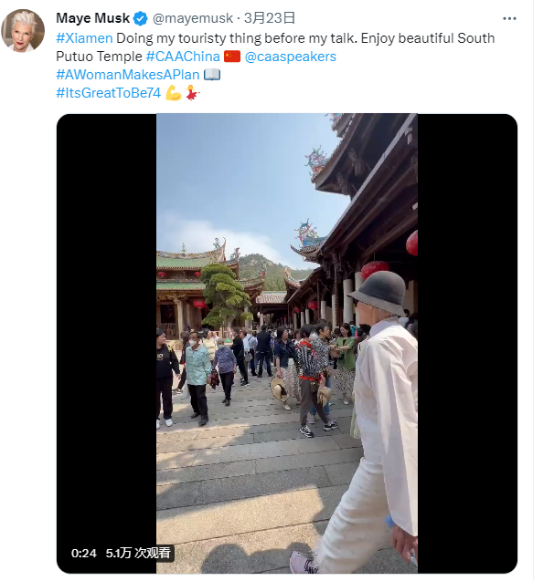Open the @caaspeakers mention
Image resolution: width=554 pixels, height=582 pixels.
290,56
